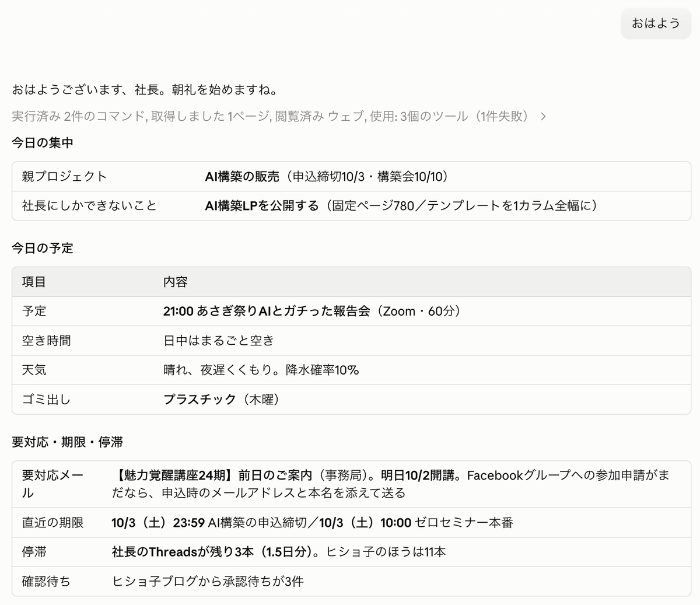Click the 21:00 あさぎ祭り報告会 cell
Image resolution: width=700 pixels, height=605 pixels.
point(312,311)
